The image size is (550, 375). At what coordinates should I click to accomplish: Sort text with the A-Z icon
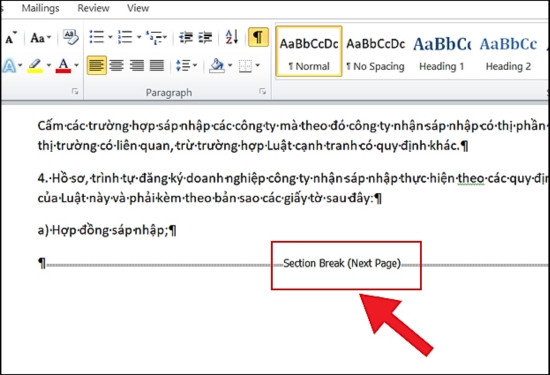pyautogui.click(x=232, y=37)
